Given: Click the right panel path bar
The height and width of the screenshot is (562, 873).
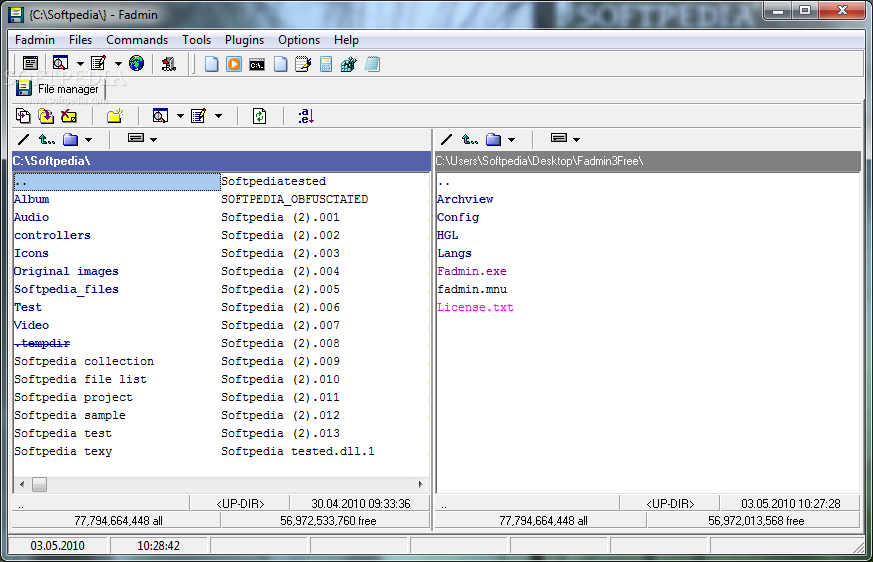Looking at the screenshot, I should (647, 160).
